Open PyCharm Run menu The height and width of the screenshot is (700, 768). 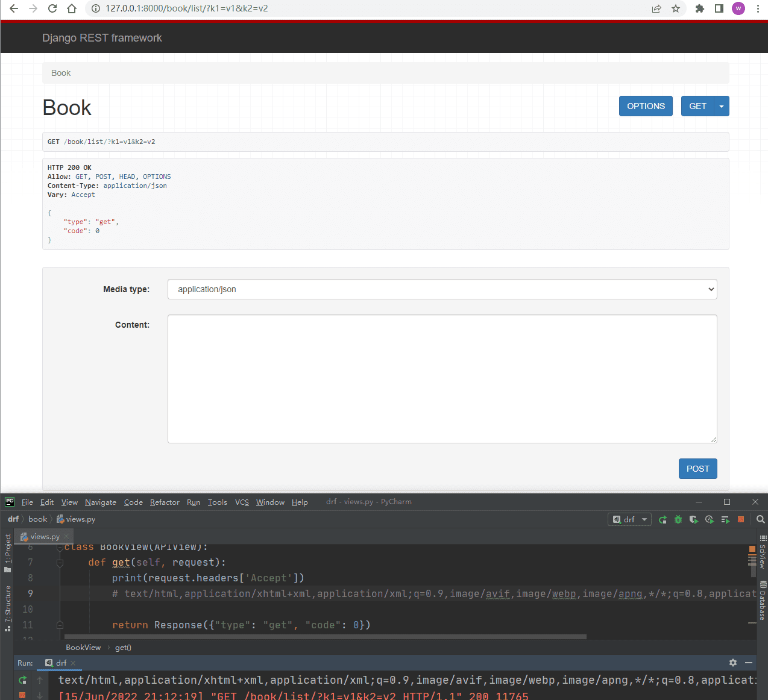click(x=194, y=502)
